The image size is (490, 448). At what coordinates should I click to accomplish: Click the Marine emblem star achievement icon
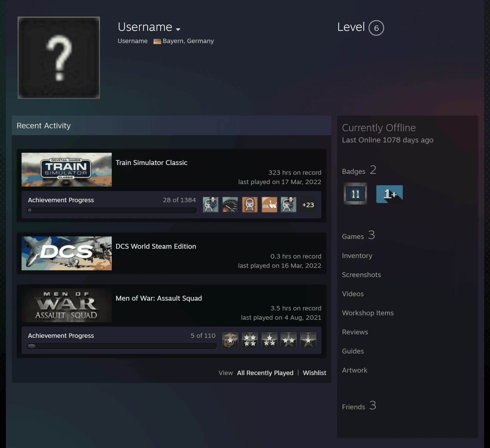(230, 340)
